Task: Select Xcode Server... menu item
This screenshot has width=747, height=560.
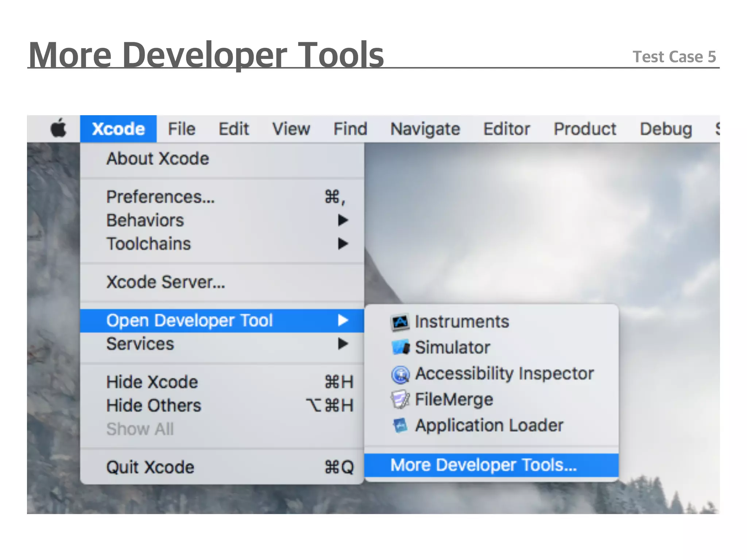Action: [x=166, y=282]
